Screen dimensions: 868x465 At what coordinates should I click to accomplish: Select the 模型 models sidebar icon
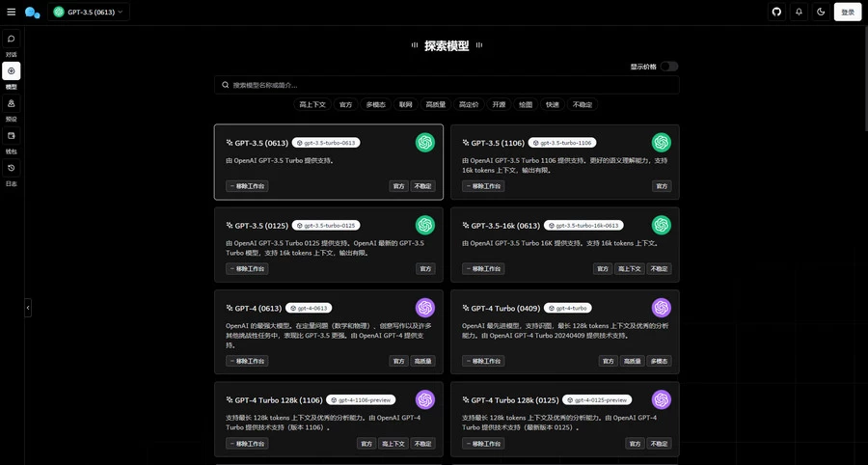click(x=11, y=70)
